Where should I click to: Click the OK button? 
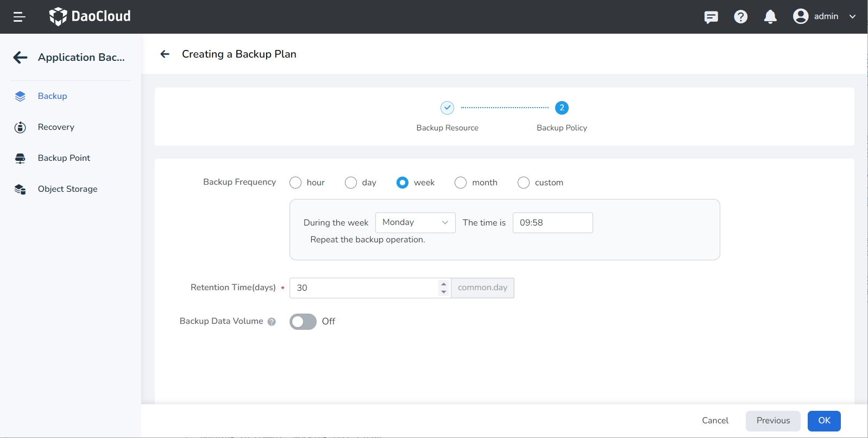tap(823, 421)
